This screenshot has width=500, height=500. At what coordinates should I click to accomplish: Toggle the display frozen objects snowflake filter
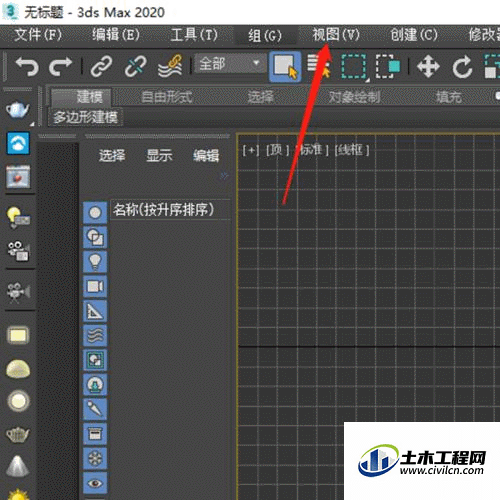tap(95, 459)
